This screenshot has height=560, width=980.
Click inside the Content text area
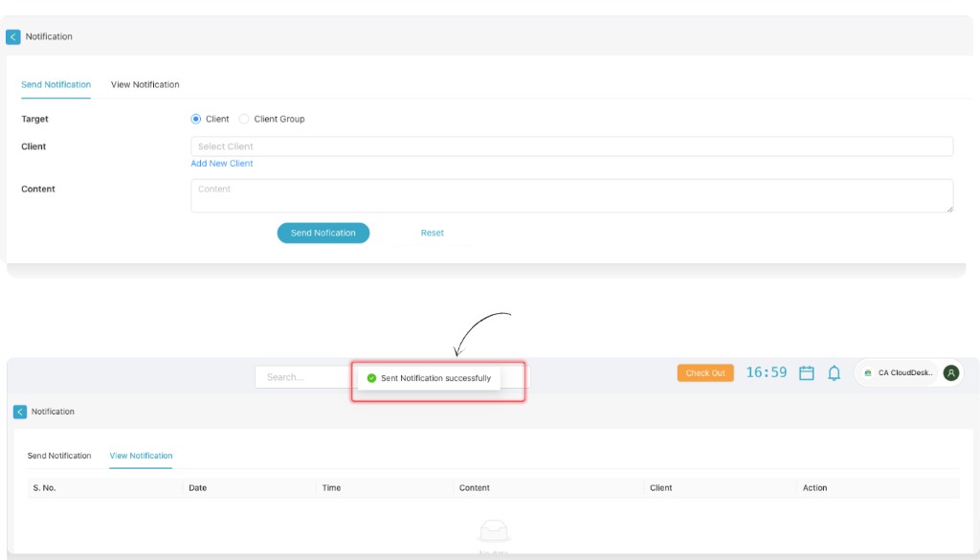(572, 194)
